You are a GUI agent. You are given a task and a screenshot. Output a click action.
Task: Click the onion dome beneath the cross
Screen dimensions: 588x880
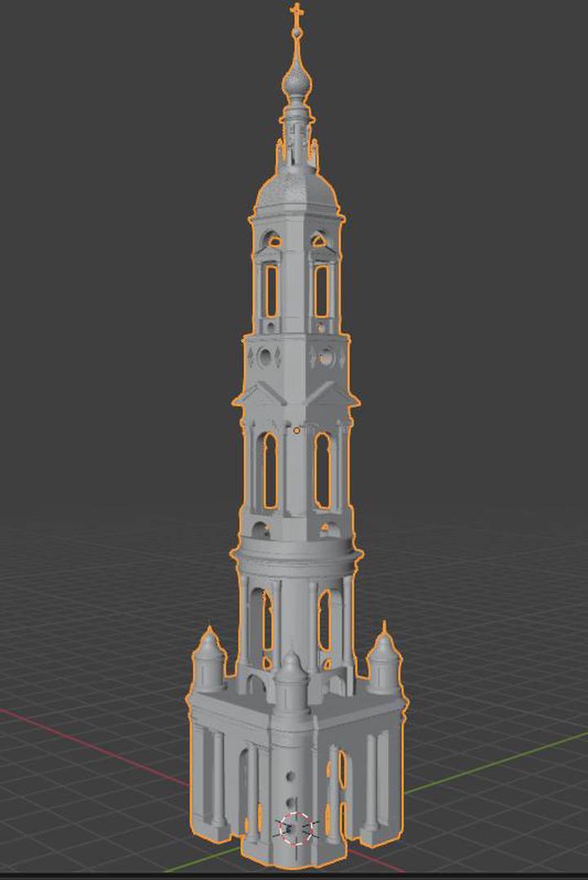click(296, 82)
